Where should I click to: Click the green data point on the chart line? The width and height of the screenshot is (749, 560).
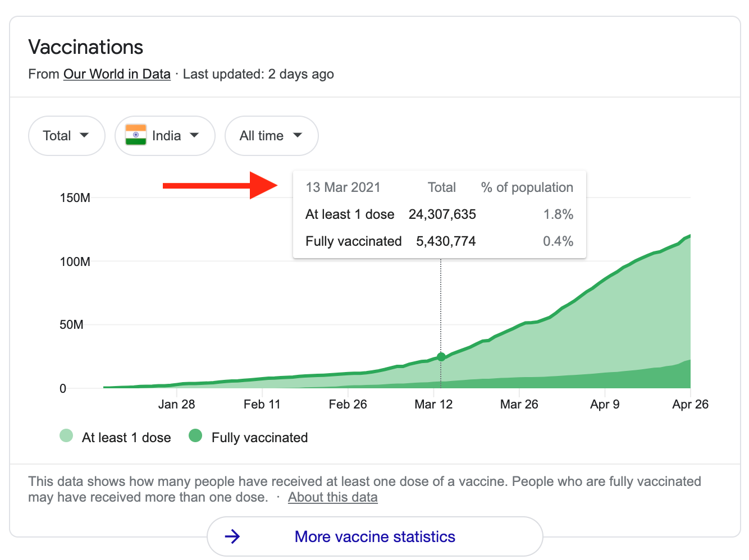441,357
